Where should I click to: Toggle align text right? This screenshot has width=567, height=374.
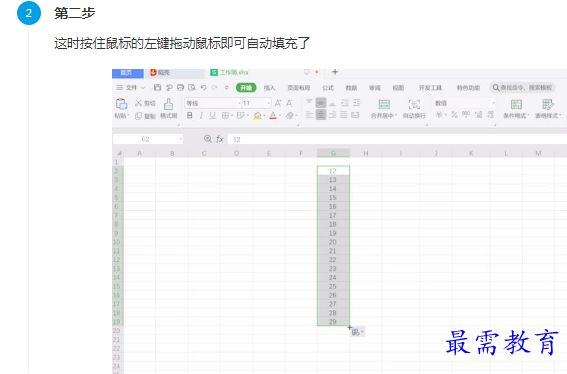tap(332, 115)
